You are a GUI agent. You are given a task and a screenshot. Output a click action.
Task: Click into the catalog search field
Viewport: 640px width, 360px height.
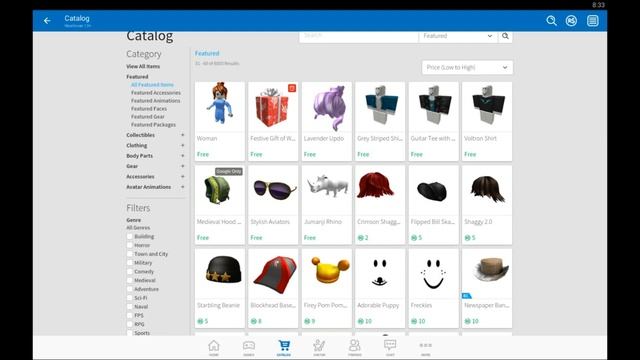click(359, 36)
